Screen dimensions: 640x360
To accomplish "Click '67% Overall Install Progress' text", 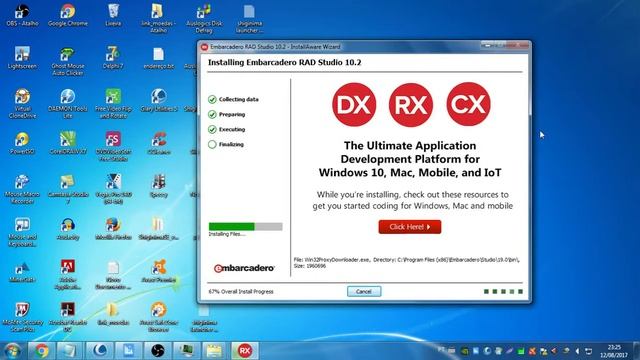I will 241,291.
